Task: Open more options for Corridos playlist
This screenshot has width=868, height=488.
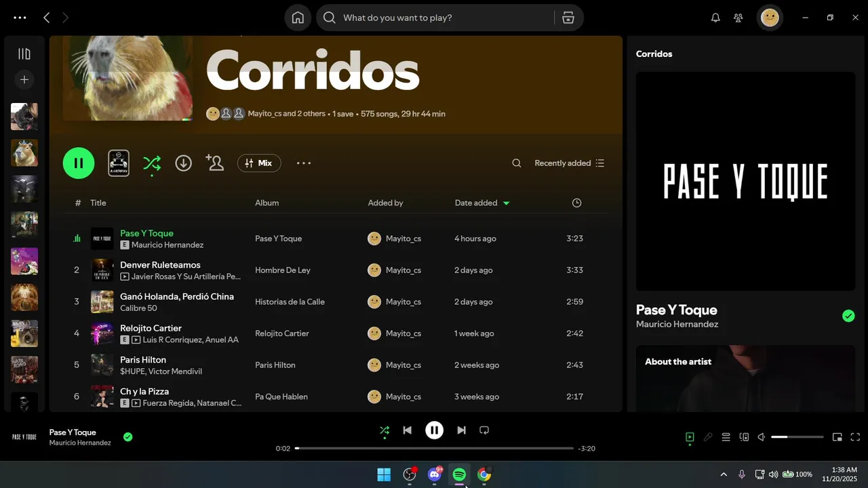Action: 304,163
